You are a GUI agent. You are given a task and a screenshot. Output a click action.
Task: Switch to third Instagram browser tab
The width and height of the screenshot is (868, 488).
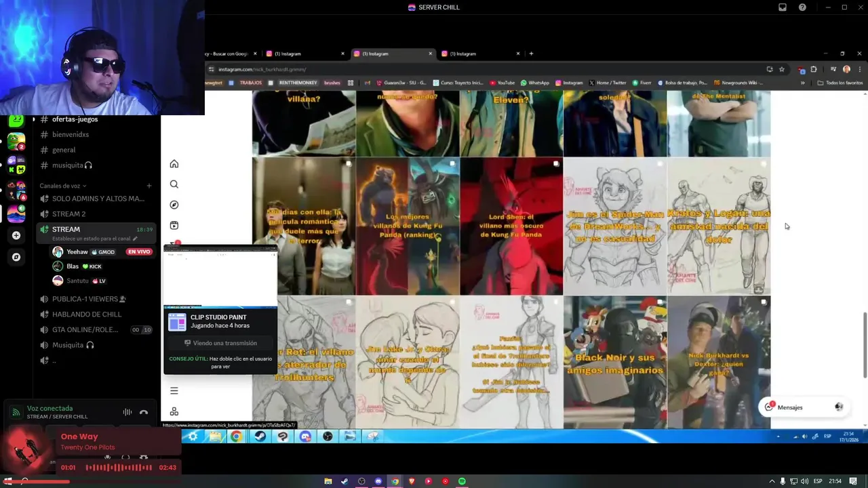tap(480, 54)
